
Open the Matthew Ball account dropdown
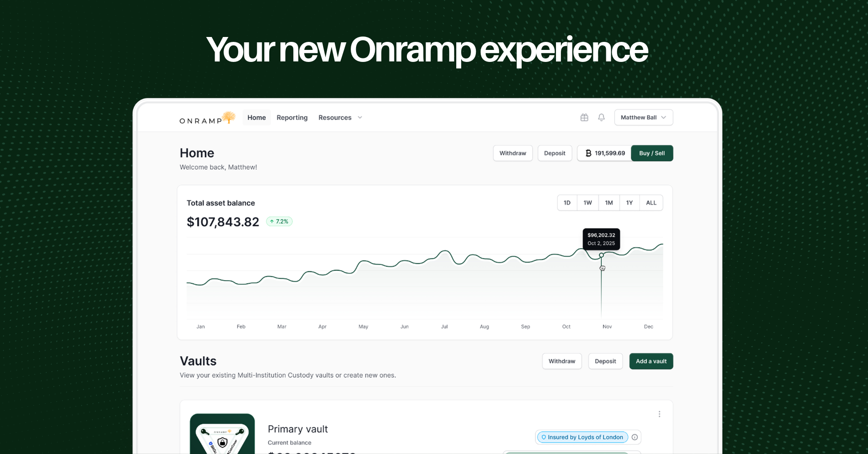(644, 118)
